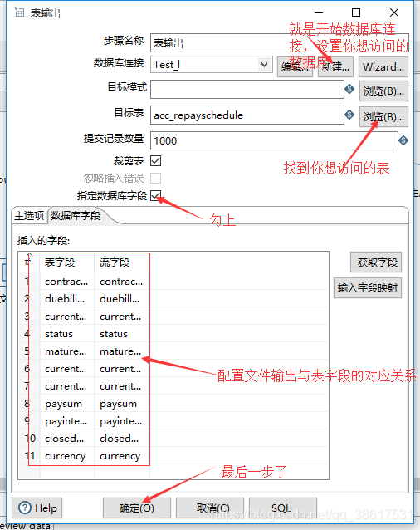Screen dimensions: 420x530
Task: Click the # column header
Action: (29, 263)
